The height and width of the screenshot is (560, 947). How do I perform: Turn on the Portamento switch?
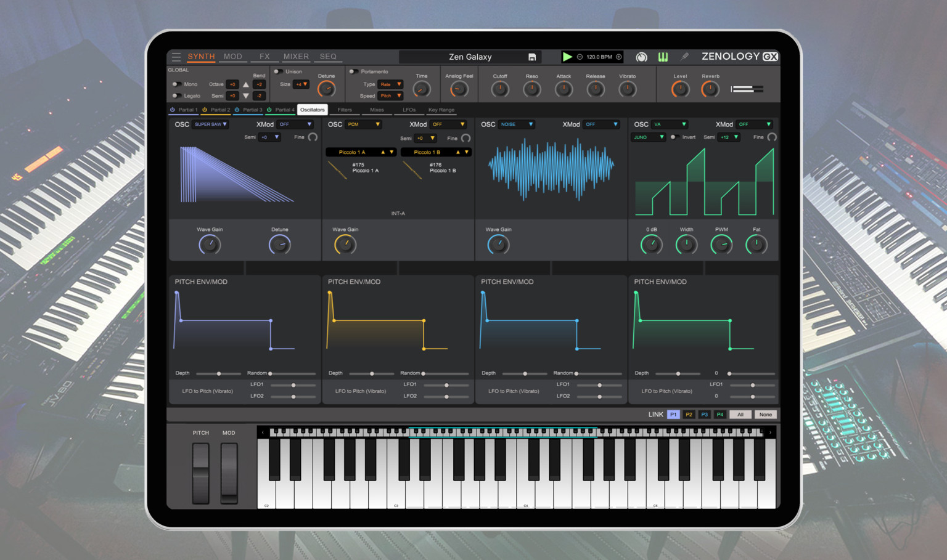[x=353, y=71]
